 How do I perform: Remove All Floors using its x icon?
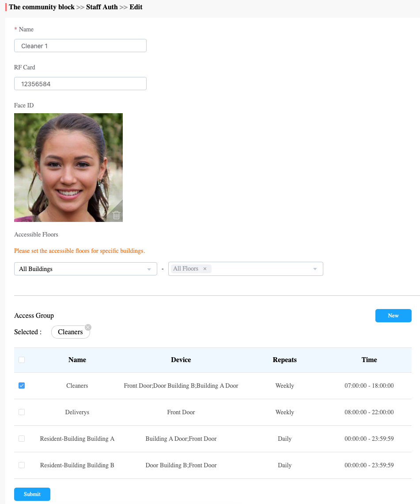pos(204,268)
